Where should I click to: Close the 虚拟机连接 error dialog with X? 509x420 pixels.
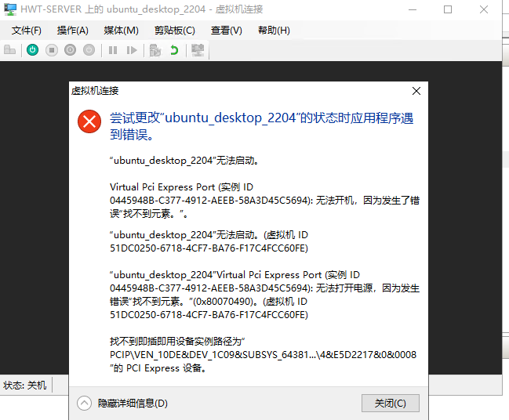point(416,91)
